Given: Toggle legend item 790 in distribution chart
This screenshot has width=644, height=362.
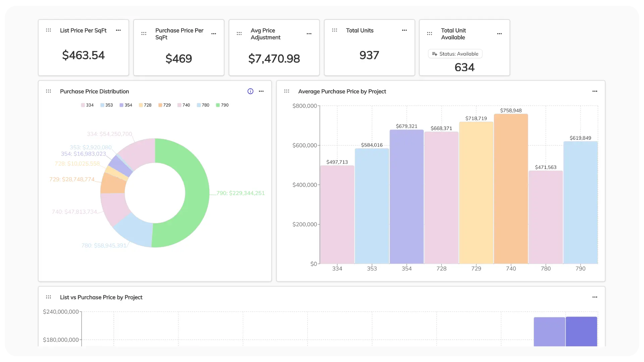Looking at the screenshot, I should coord(222,105).
